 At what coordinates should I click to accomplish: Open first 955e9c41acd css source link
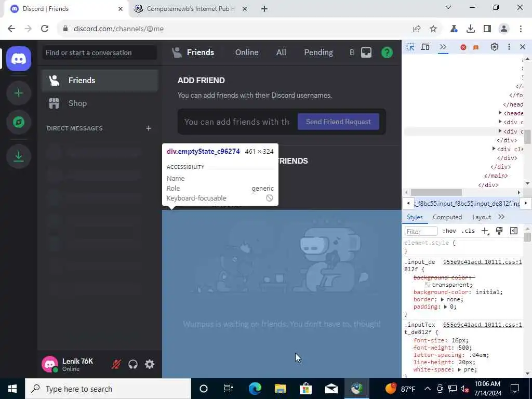483,262
